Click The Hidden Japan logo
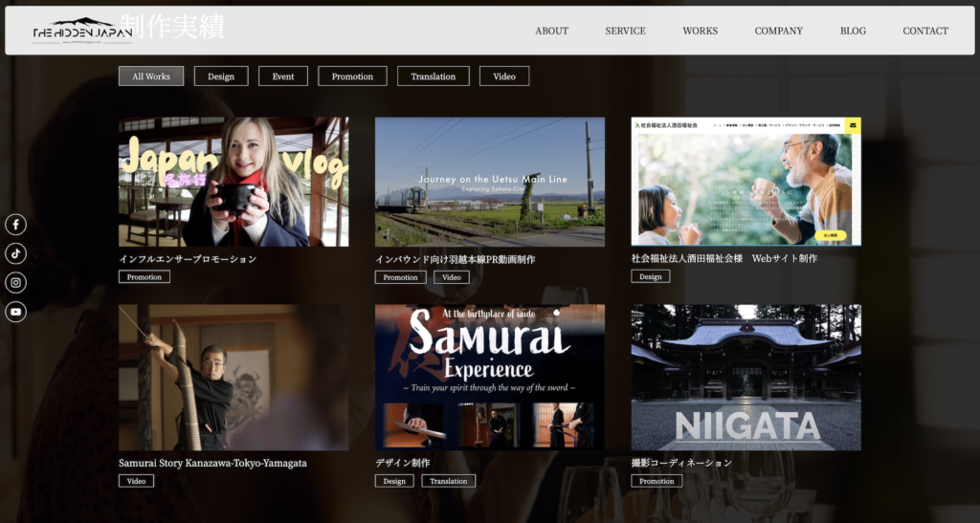This screenshot has height=523, width=980. 80,31
